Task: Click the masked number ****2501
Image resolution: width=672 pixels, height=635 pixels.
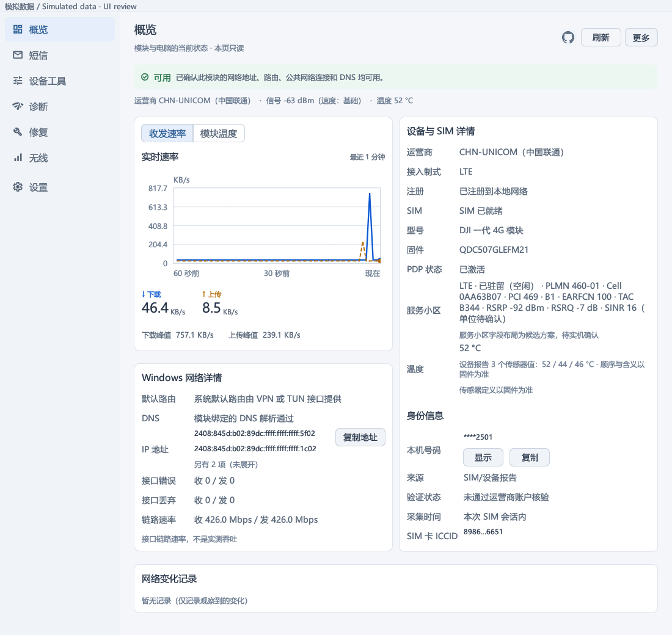Action: pos(478,437)
